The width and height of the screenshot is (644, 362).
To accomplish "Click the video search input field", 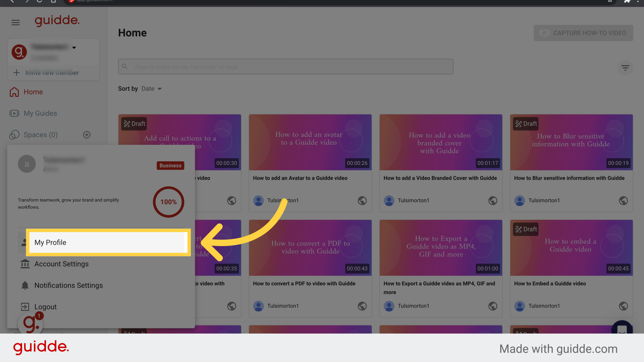I will [x=285, y=67].
